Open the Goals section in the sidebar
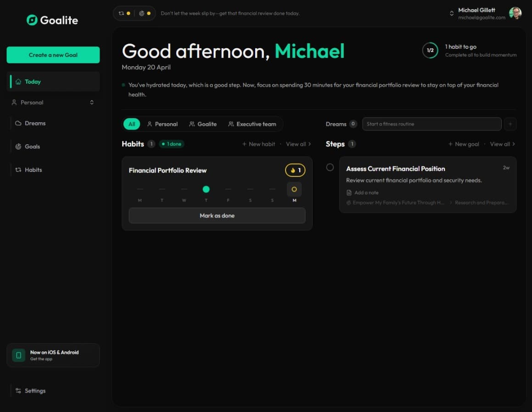 coord(33,146)
